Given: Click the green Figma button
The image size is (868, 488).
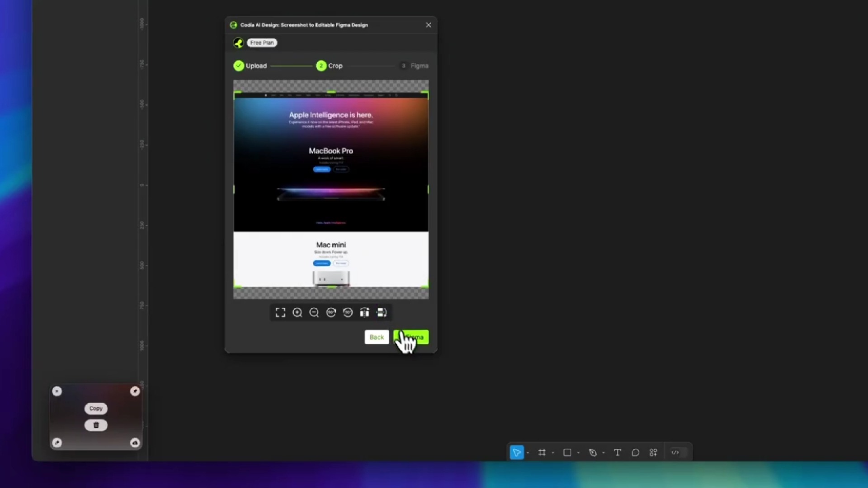Looking at the screenshot, I should pos(411,337).
